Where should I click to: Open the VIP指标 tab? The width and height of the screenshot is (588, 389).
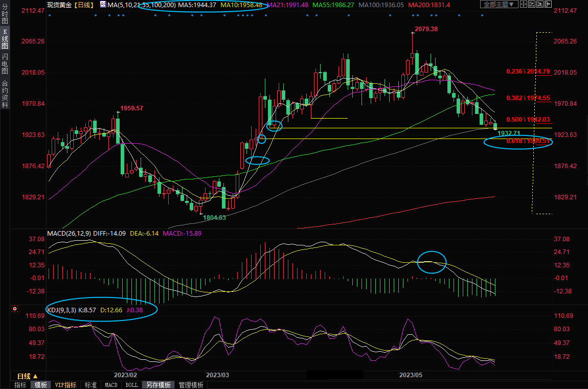[65, 385]
